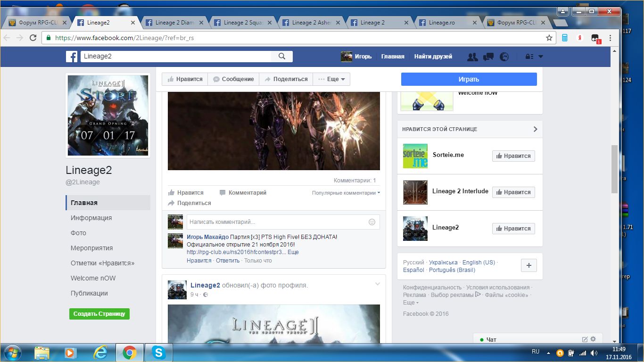The width and height of the screenshot is (644, 362).
Task: Click RU language indicator
Action: (x=536, y=352)
